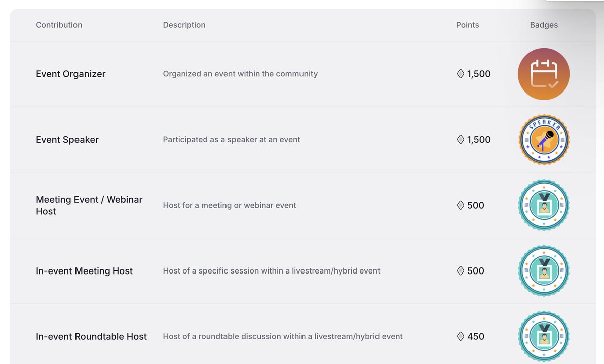Click the Event Organizer calendar badge
The image size is (604, 364).
(544, 74)
